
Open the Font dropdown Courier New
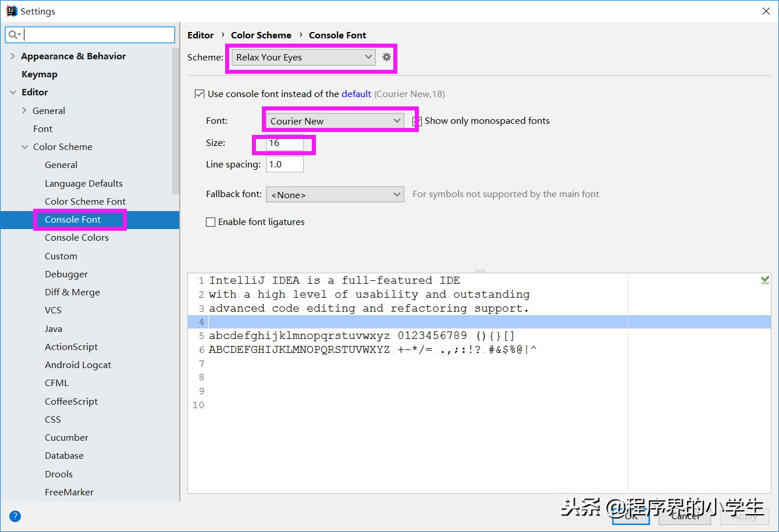point(335,121)
